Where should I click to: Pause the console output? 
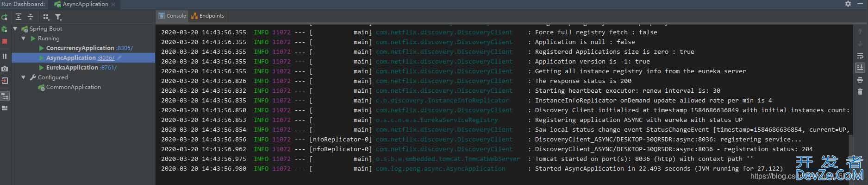(x=5, y=56)
